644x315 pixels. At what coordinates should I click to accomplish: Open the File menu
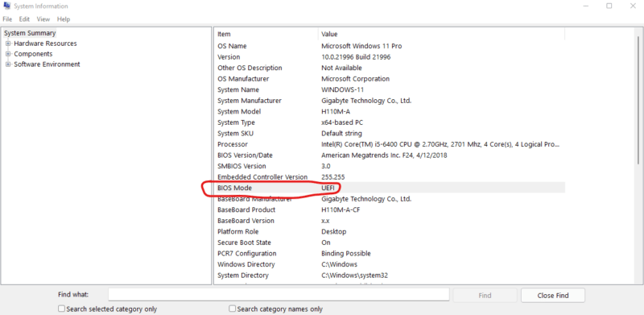[7, 19]
